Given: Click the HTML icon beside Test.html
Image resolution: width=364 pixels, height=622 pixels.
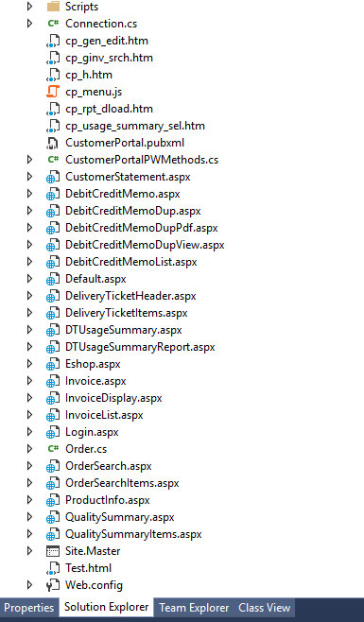Looking at the screenshot, I should (53, 568).
